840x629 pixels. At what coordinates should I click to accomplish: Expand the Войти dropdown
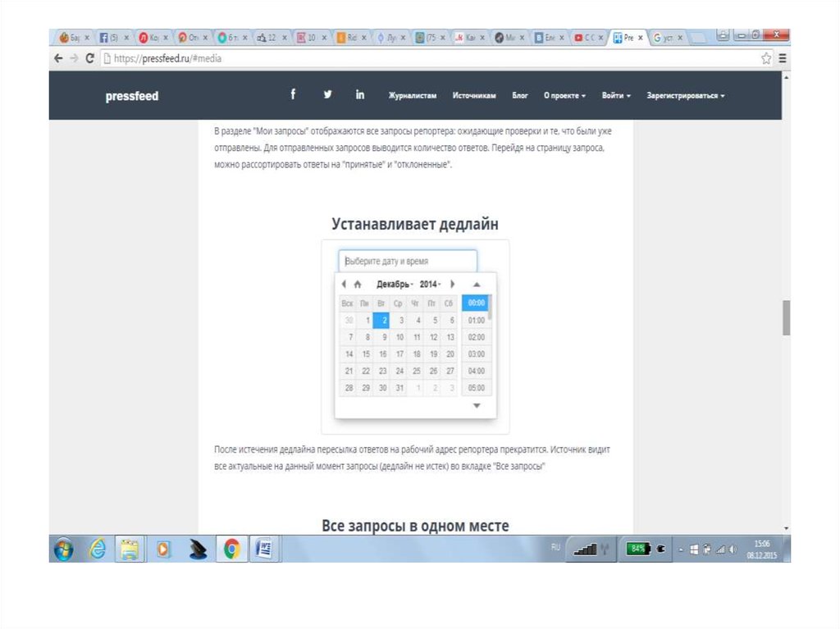pos(616,95)
